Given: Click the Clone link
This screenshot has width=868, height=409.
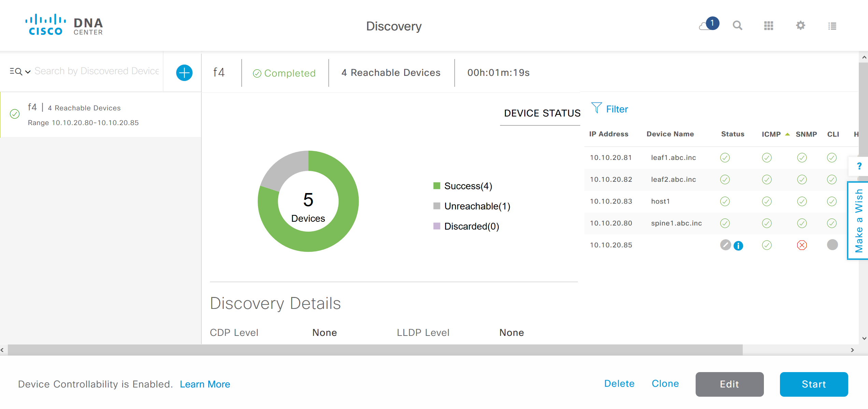Looking at the screenshot, I should [665, 383].
